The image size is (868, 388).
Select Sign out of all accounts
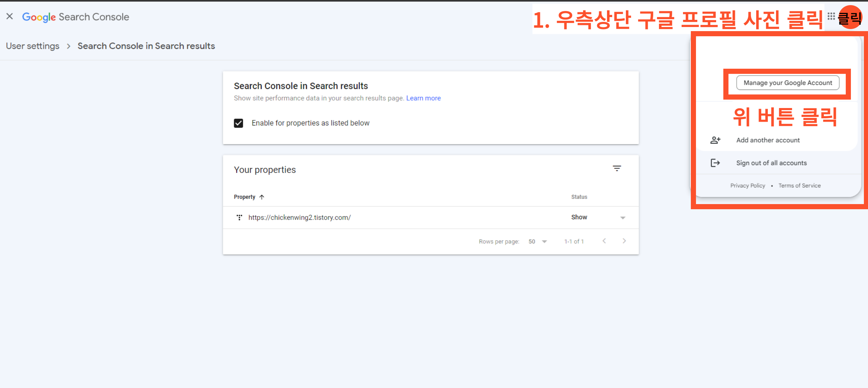click(x=771, y=163)
